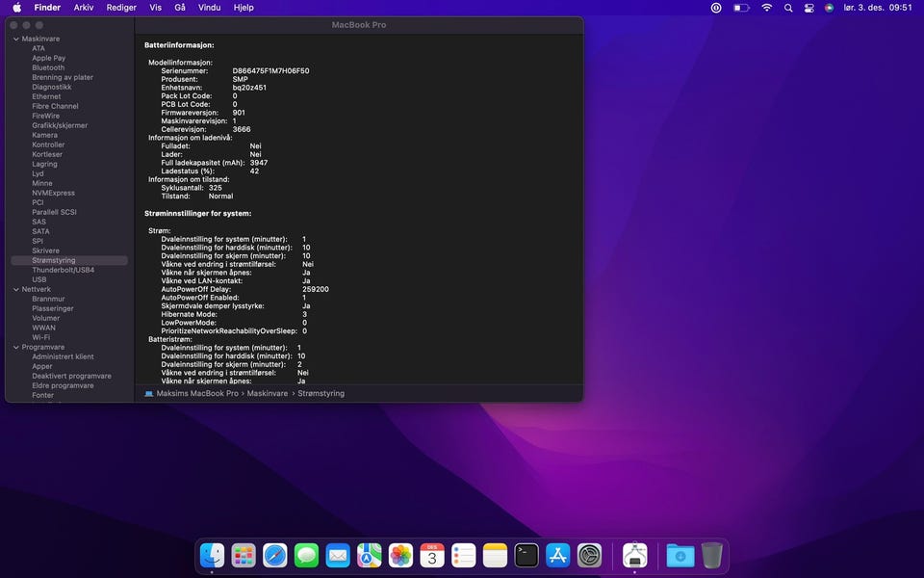Click the battery status icon

(x=741, y=8)
